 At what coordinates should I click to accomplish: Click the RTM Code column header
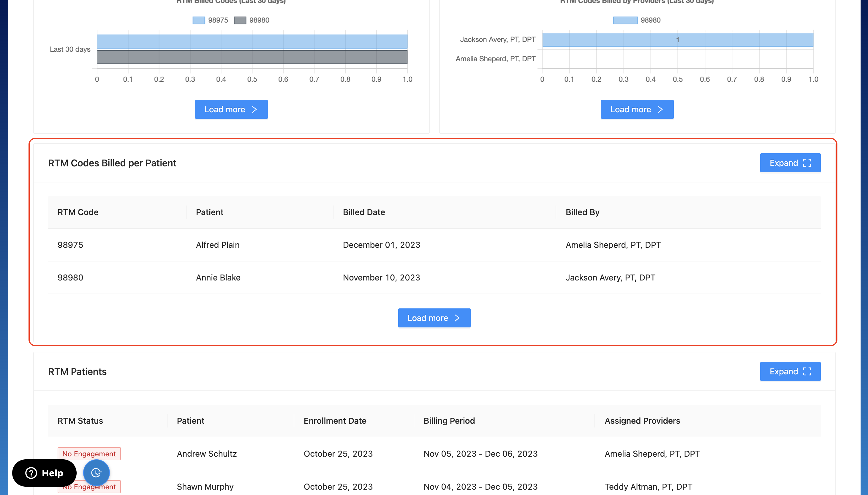click(x=78, y=212)
